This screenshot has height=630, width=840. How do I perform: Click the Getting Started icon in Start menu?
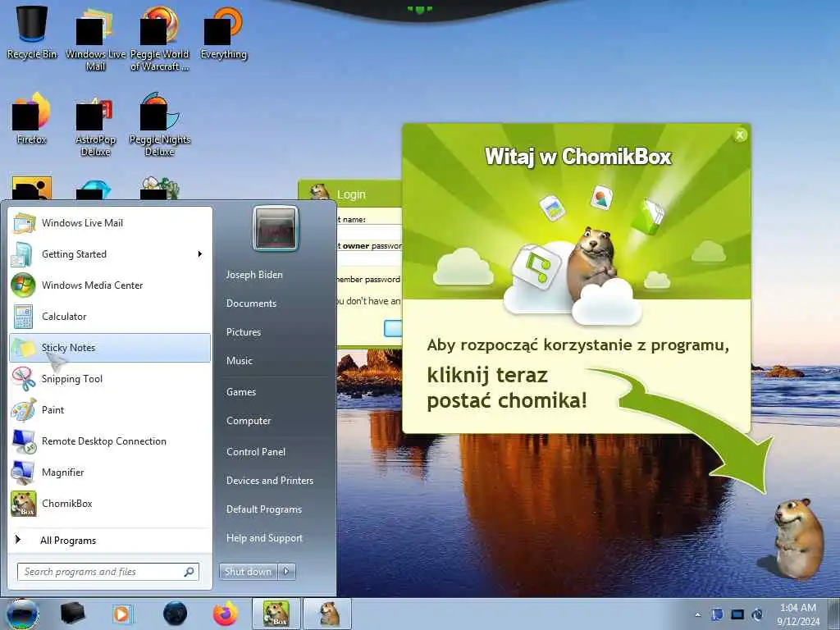(x=22, y=254)
